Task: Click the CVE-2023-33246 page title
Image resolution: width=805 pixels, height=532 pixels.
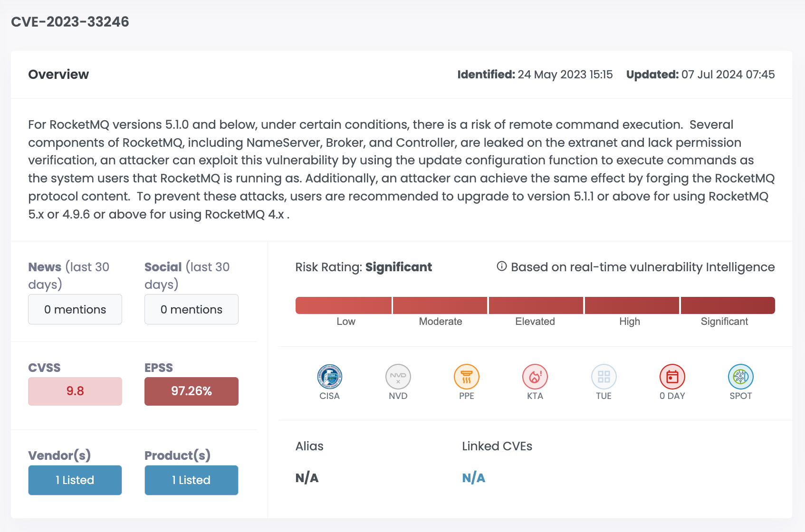Action: (x=70, y=22)
